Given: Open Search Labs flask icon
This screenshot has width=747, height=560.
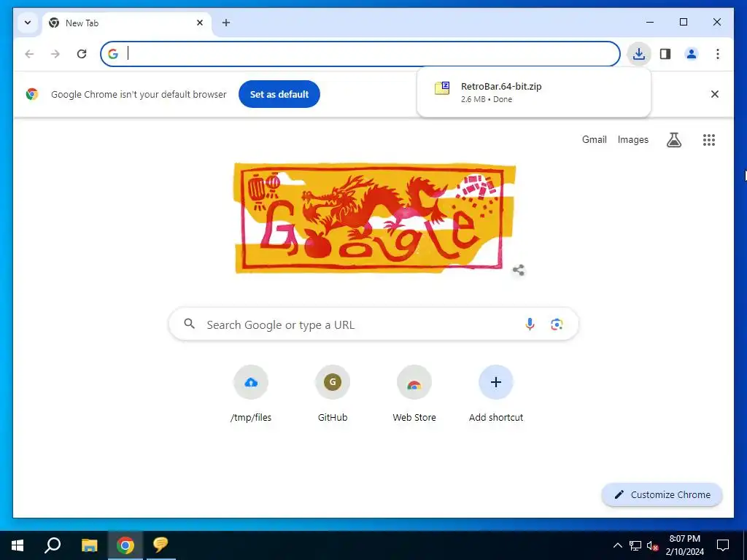Looking at the screenshot, I should 673,139.
